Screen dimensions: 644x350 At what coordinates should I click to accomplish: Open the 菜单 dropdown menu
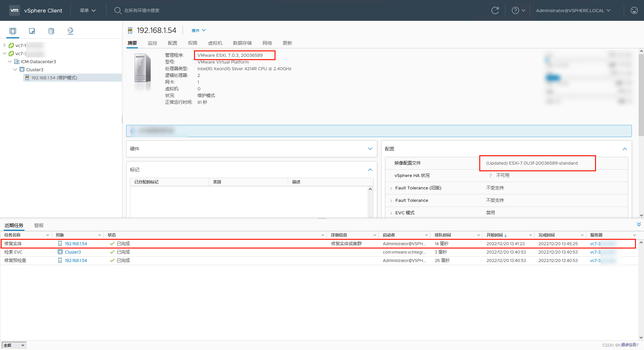click(88, 10)
